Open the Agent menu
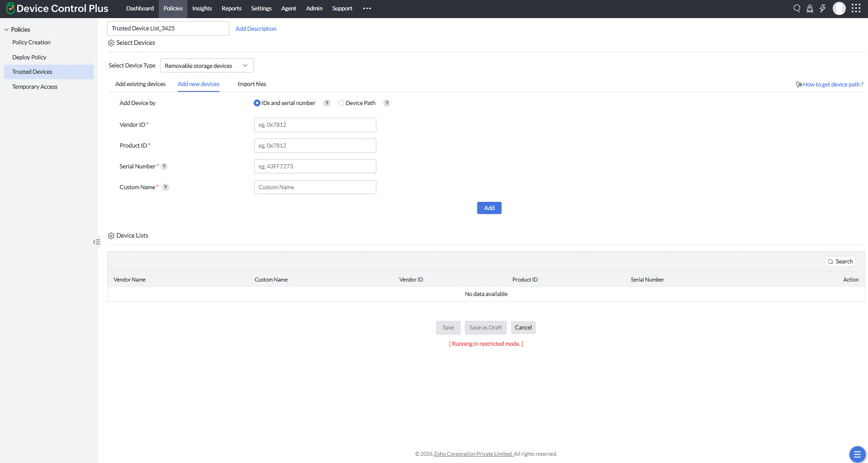868x463 pixels. 289,9
